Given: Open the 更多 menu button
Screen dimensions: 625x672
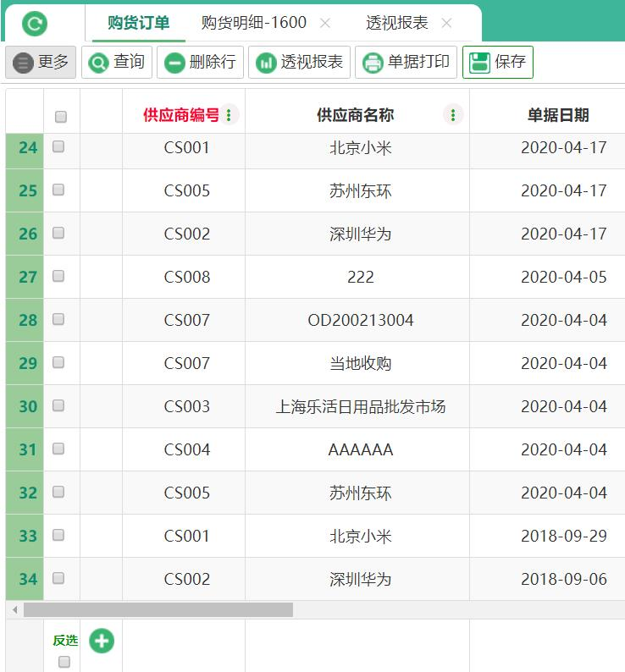Looking at the screenshot, I should 41,63.
